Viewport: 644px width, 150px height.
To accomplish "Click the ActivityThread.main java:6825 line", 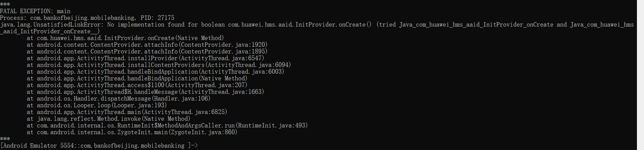I will click(x=127, y=112).
